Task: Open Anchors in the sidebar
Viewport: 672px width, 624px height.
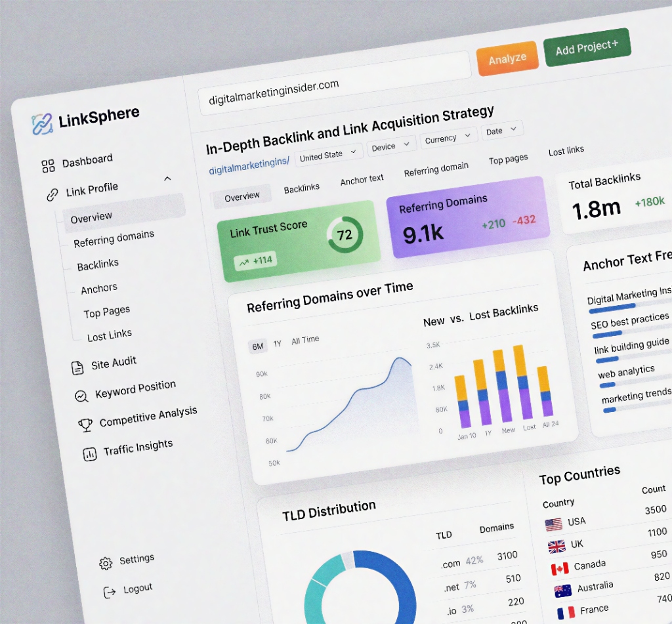Action: click(x=99, y=289)
